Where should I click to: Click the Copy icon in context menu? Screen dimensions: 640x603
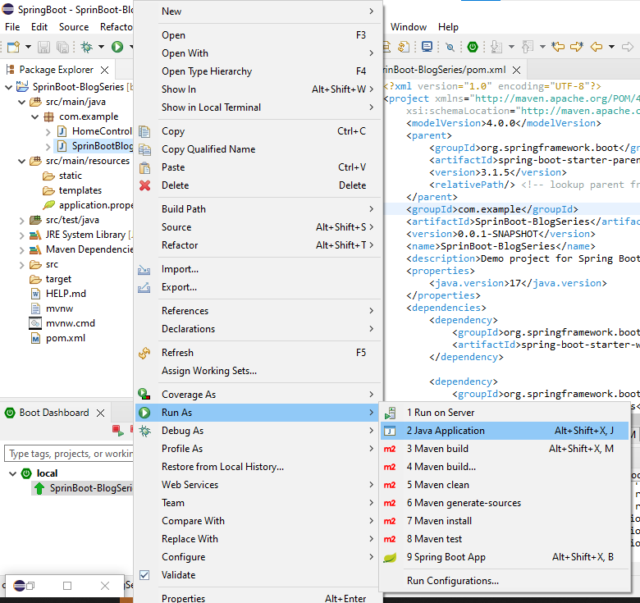(144, 131)
